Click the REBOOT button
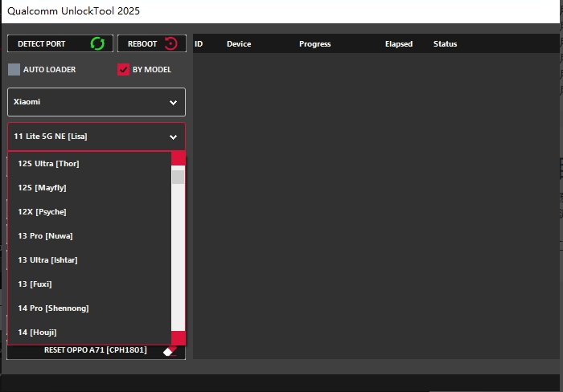Screen dimensions: 563x392 [x=152, y=43]
